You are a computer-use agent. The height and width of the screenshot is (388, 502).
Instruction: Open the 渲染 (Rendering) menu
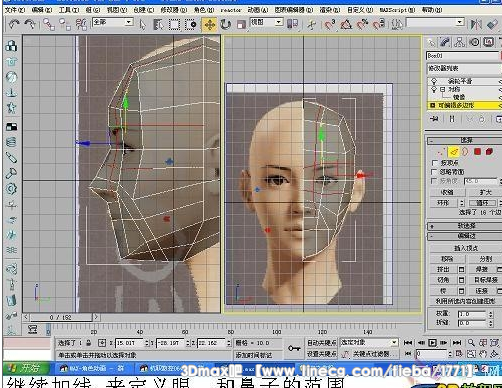(x=330, y=10)
